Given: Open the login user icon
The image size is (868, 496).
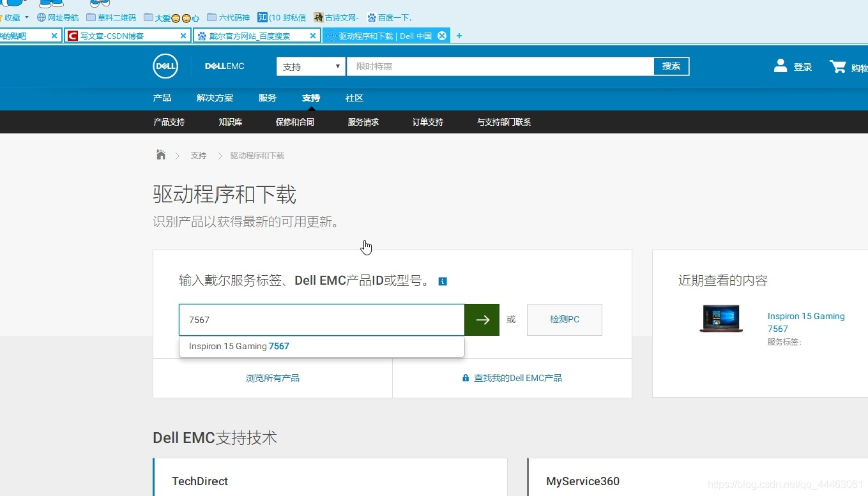Looking at the screenshot, I should click(x=780, y=66).
